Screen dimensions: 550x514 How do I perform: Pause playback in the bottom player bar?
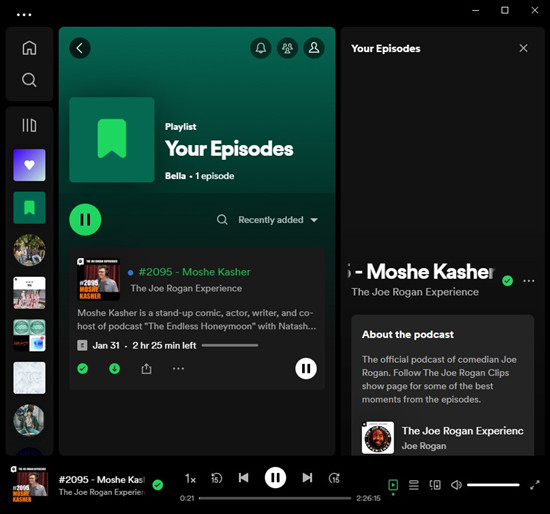coord(275,478)
